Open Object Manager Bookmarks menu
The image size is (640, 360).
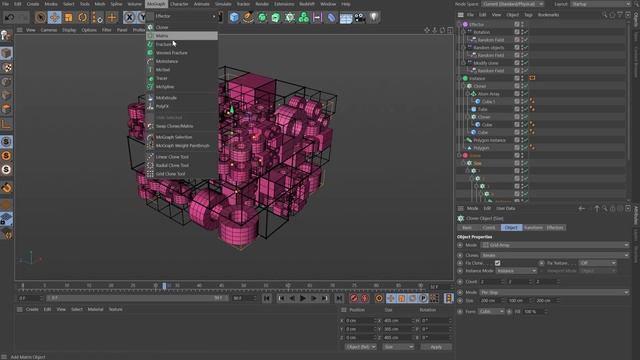click(548, 15)
